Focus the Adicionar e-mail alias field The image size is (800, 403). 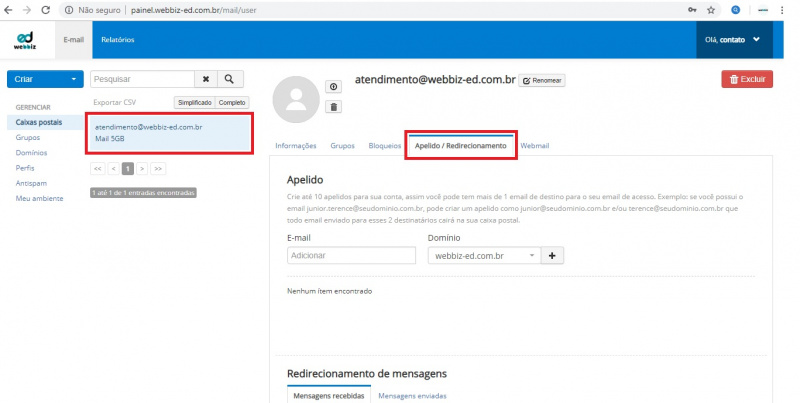click(x=351, y=255)
